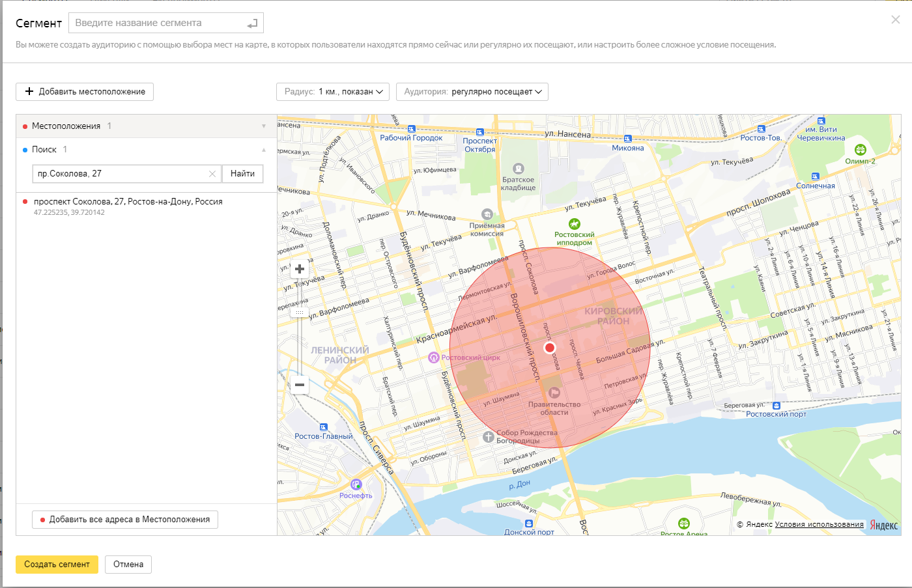Click the Роснефть fuel station icon
Screen dimensions: 912x588
coord(356,484)
